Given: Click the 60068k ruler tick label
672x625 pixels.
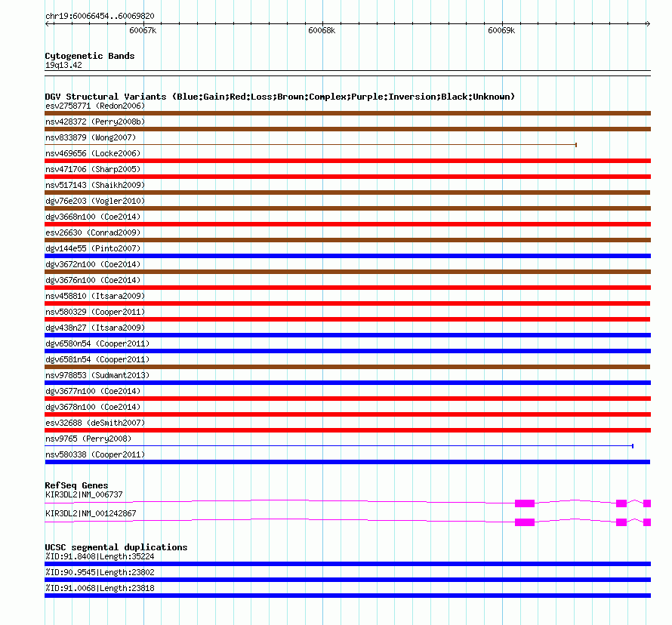Looking at the screenshot, I should [x=322, y=30].
